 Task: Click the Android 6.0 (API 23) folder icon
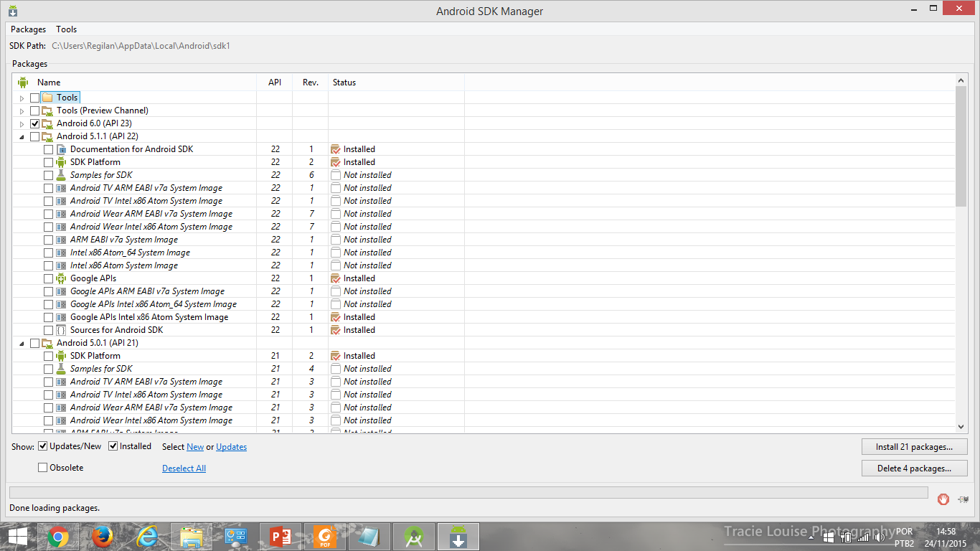click(x=47, y=123)
